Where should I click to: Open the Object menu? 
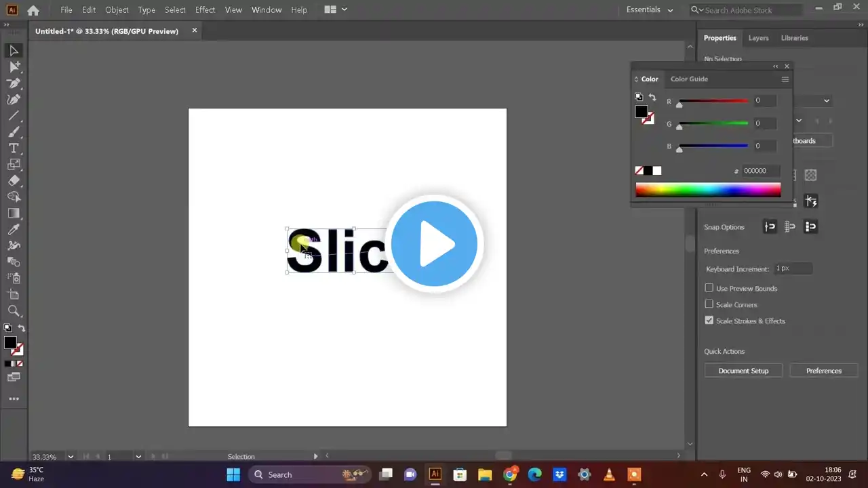pos(117,10)
